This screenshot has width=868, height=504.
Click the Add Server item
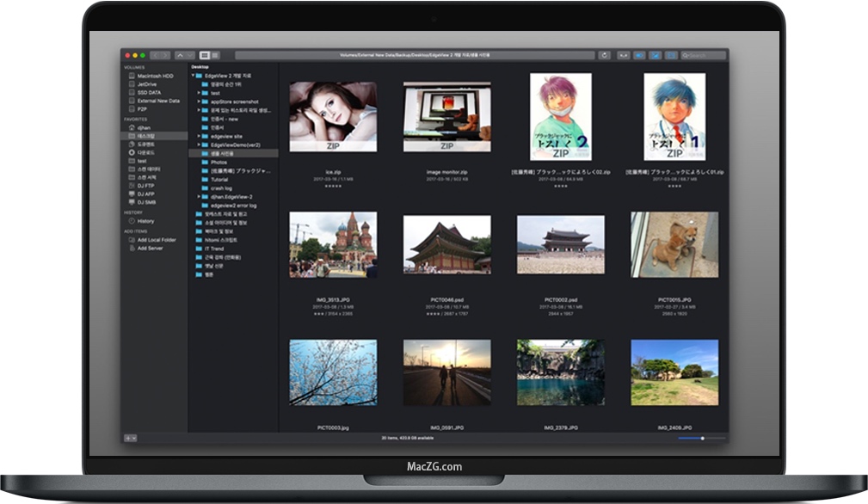pos(150,248)
